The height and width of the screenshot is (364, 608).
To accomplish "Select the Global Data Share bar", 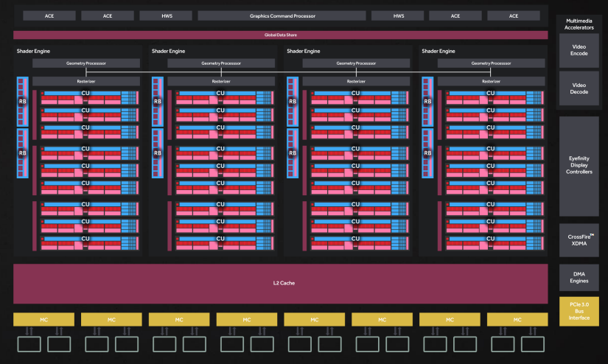I will coord(281,35).
